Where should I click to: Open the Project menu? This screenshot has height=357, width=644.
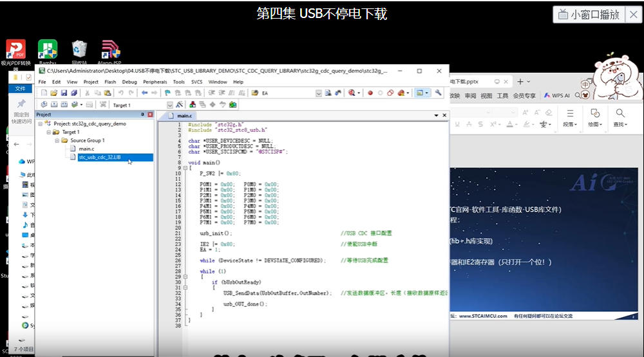[x=91, y=82]
